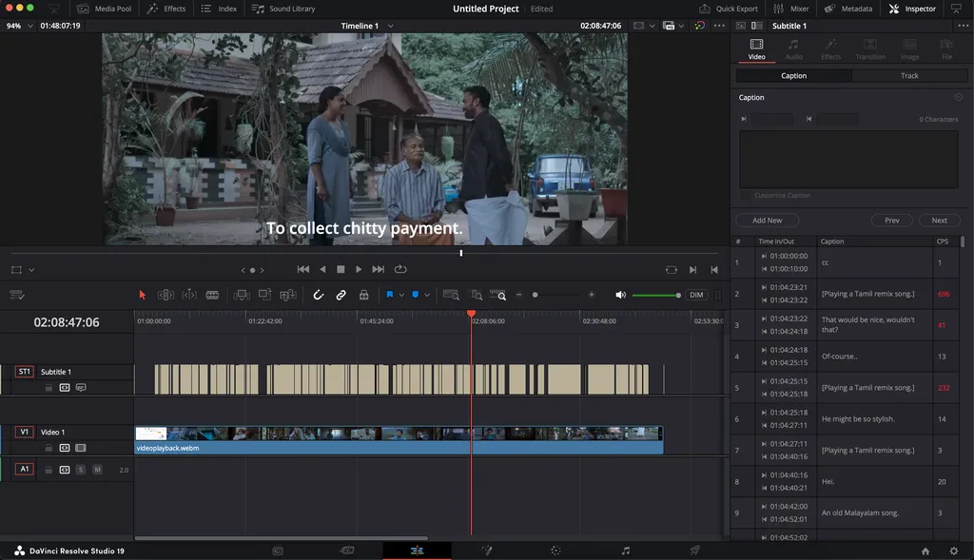This screenshot has width=974, height=560.
Task: Click the Next caption button
Action: [x=939, y=221]
